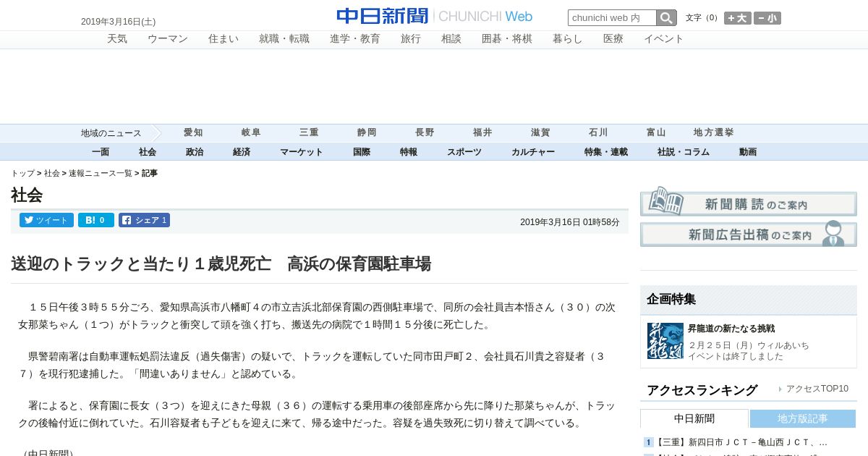The image size is (868, 456).
Task: Open 医療 in the top navigation
Action: tap(613, 39)
